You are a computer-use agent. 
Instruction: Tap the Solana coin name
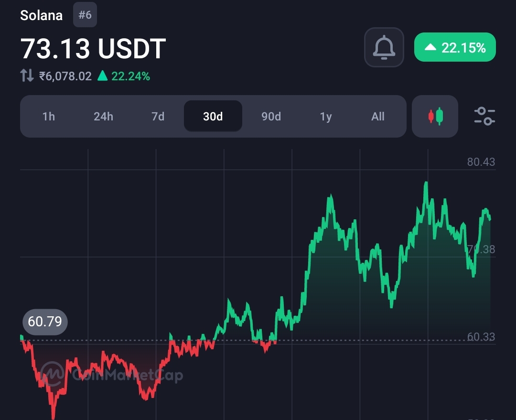(42, 15)
